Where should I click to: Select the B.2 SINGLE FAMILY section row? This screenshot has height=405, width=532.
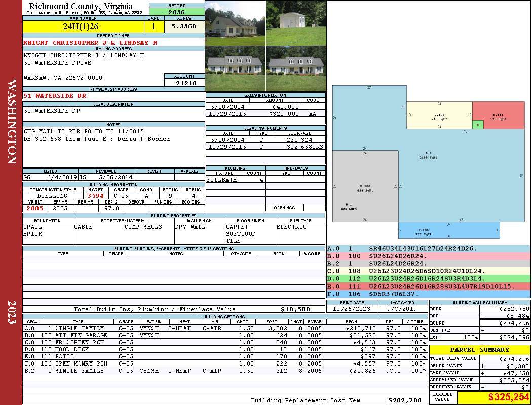[x=225, y=371]
